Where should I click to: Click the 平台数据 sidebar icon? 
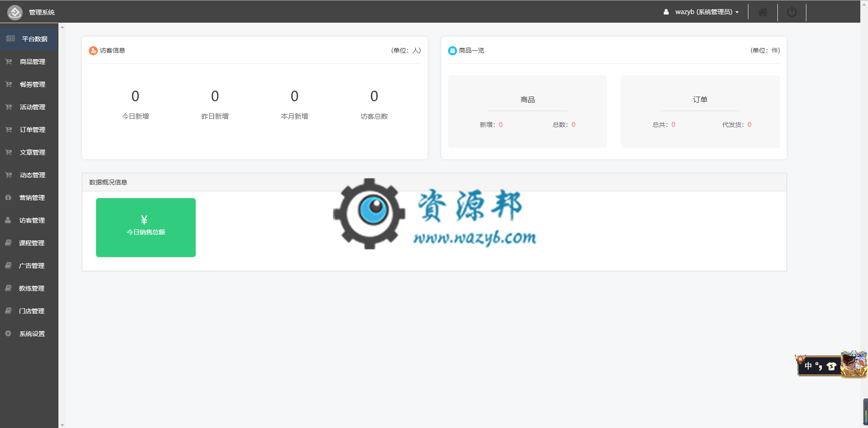[x=10, y=39]
